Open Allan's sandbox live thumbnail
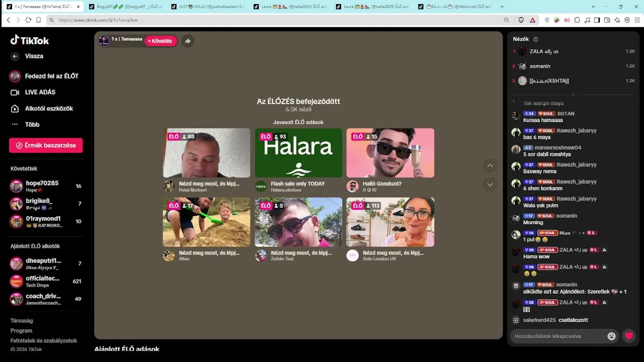This screenshot has width=644, height=362. point(206,222)
